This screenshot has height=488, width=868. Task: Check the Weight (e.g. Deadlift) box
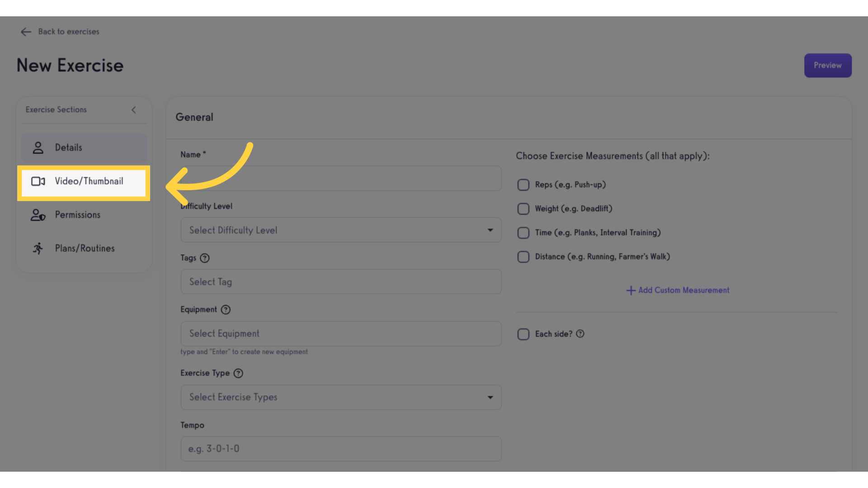click(x=523, y=209)
